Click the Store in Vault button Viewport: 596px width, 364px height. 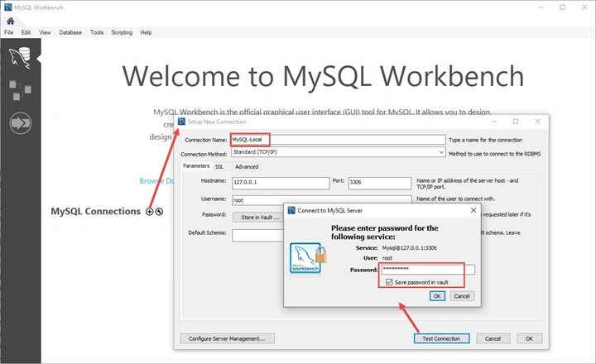pos(260,218)
